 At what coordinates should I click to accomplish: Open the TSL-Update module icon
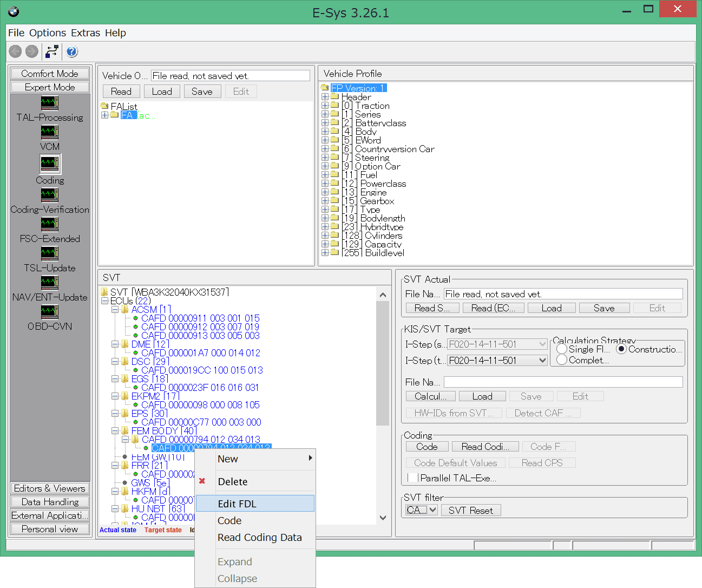[49, 253]
